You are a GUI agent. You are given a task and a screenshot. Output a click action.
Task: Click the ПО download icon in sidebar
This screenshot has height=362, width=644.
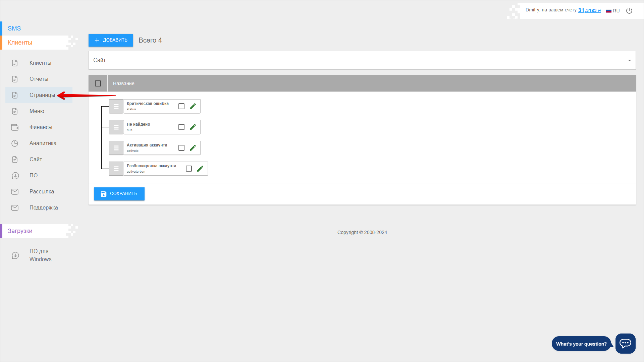pos(15,176)
